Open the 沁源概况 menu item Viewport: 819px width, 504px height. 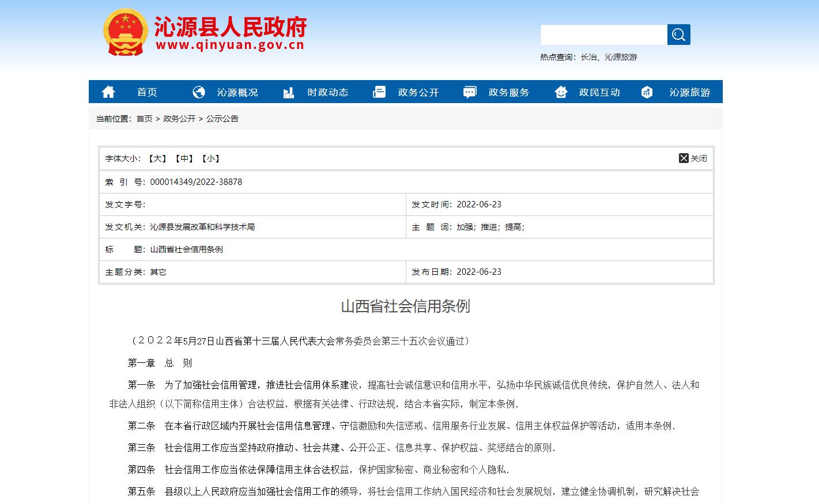pyautogui.click(x=237, y=92)
